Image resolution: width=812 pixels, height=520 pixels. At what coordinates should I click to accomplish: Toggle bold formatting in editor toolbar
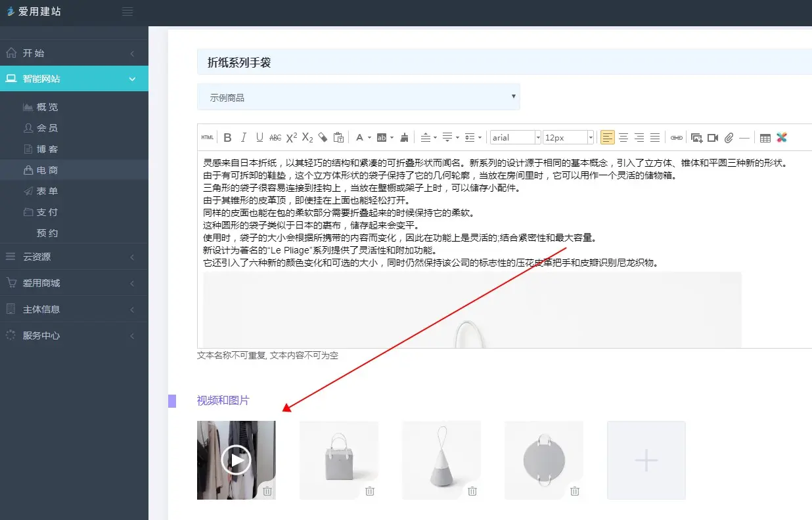click(227, 138)
